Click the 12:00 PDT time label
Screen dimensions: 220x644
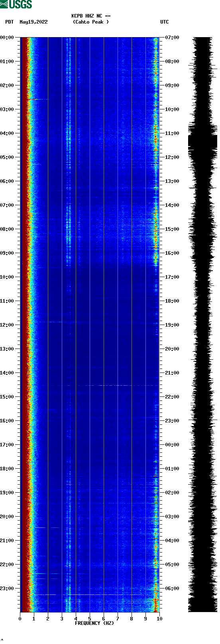click(7, 325)
